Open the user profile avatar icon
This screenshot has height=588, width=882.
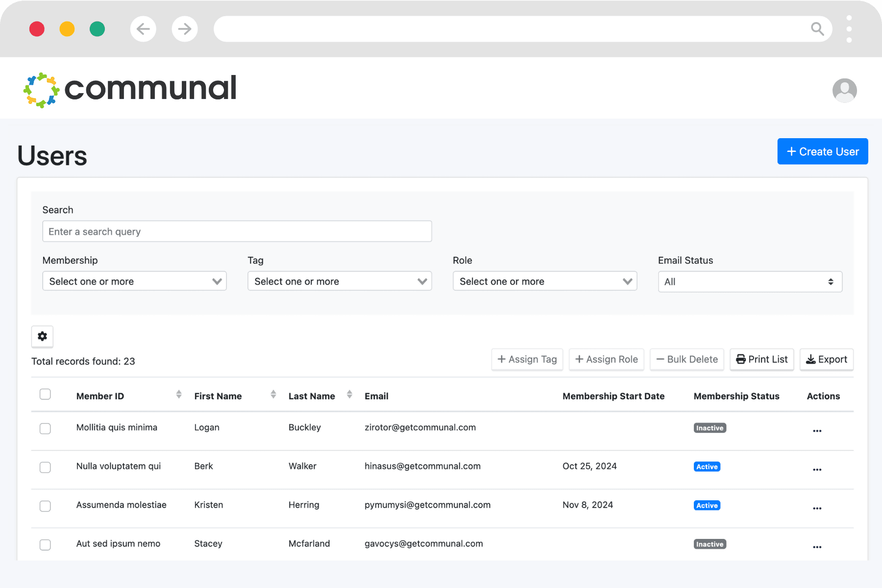pyautogui.click(x=844, y=90)
